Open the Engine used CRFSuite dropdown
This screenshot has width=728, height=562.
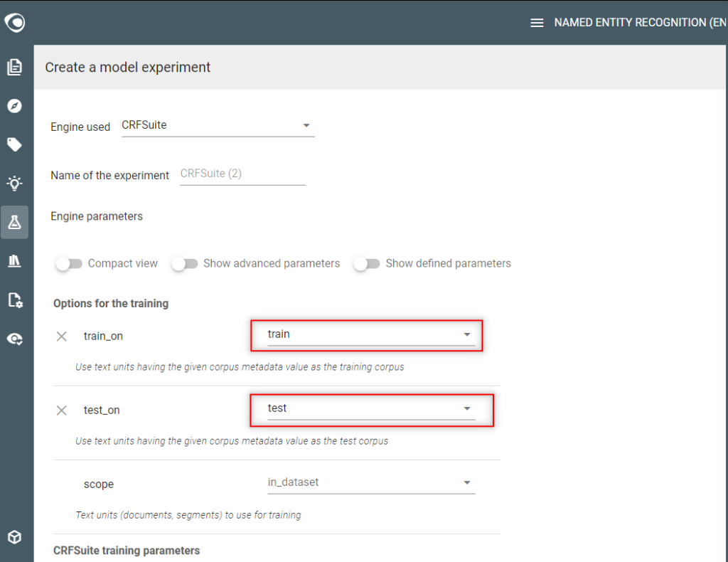(x=218, y=125)
